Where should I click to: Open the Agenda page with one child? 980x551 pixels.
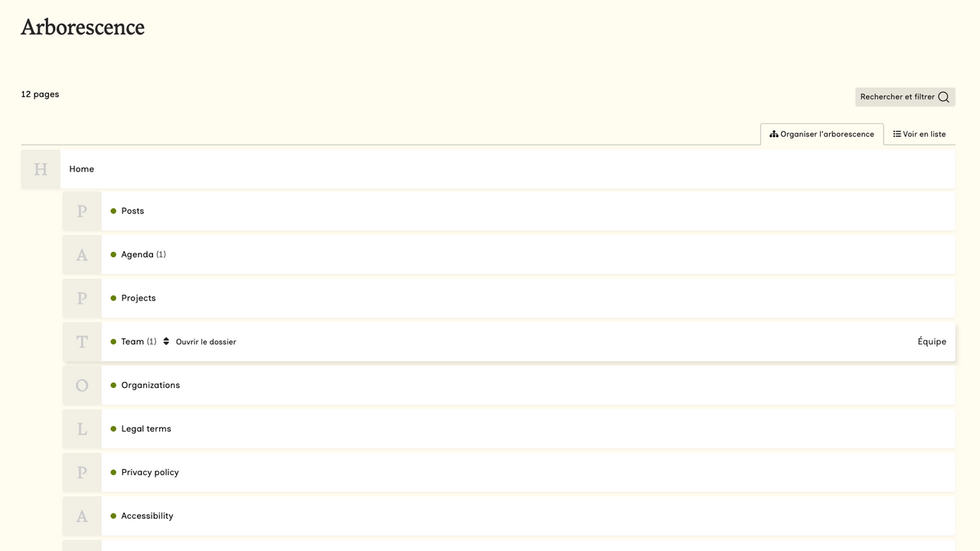pos(137,255)
